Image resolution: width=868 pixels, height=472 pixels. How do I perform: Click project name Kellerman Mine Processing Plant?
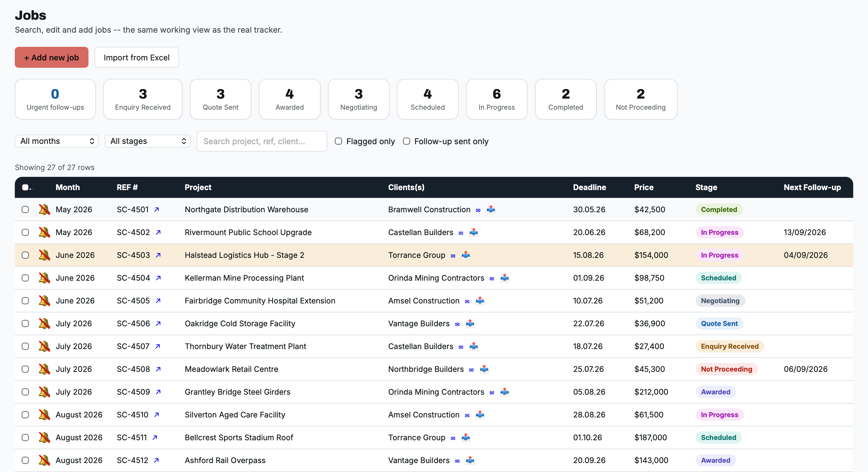[244, 278]
